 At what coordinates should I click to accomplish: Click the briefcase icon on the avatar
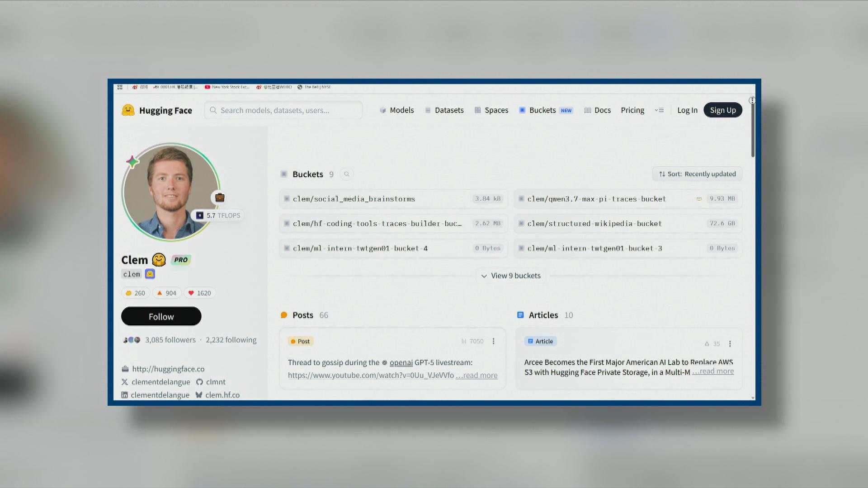point(220,197)
